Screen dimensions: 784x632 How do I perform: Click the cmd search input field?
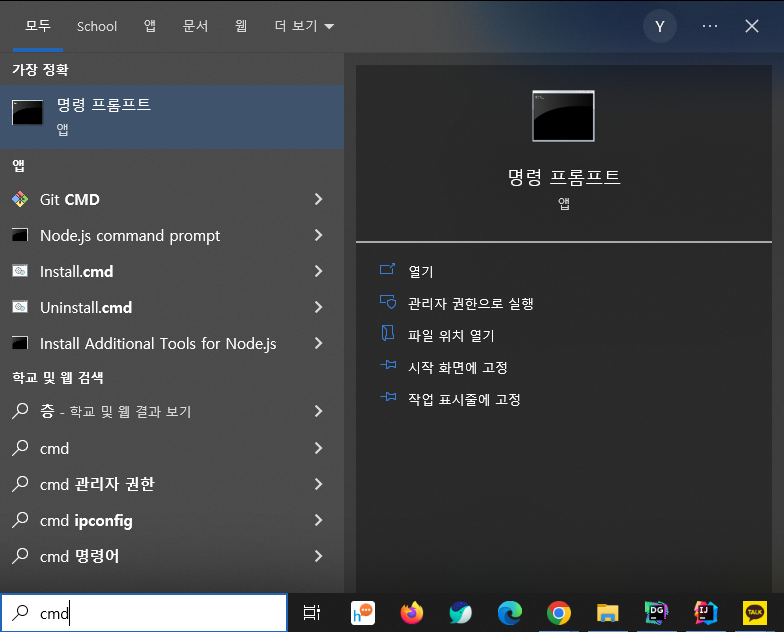[144, 612]
